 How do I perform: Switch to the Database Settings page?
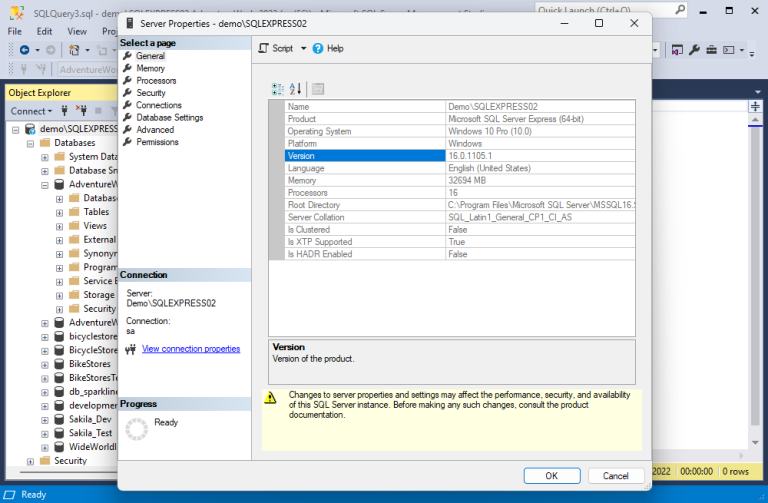click(169, 117)
